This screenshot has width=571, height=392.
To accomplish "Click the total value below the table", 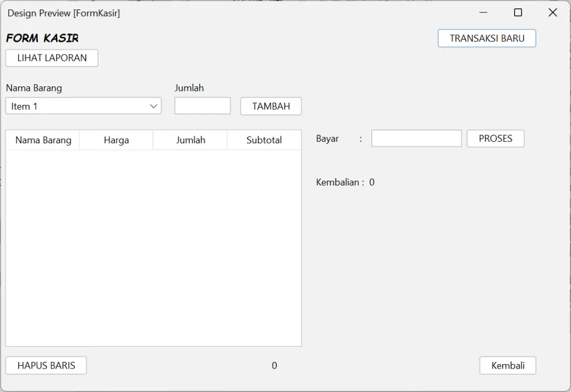I will (274, 366).
